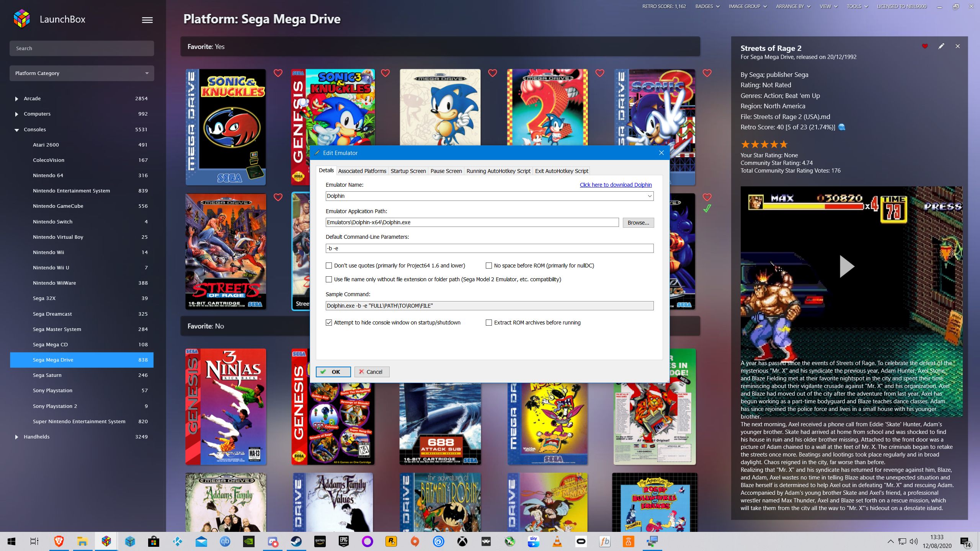Image resolution: width=980 pixels, height=551 pixels.
Task: Expand the Handhelds category
Action: tap(16, 437)
